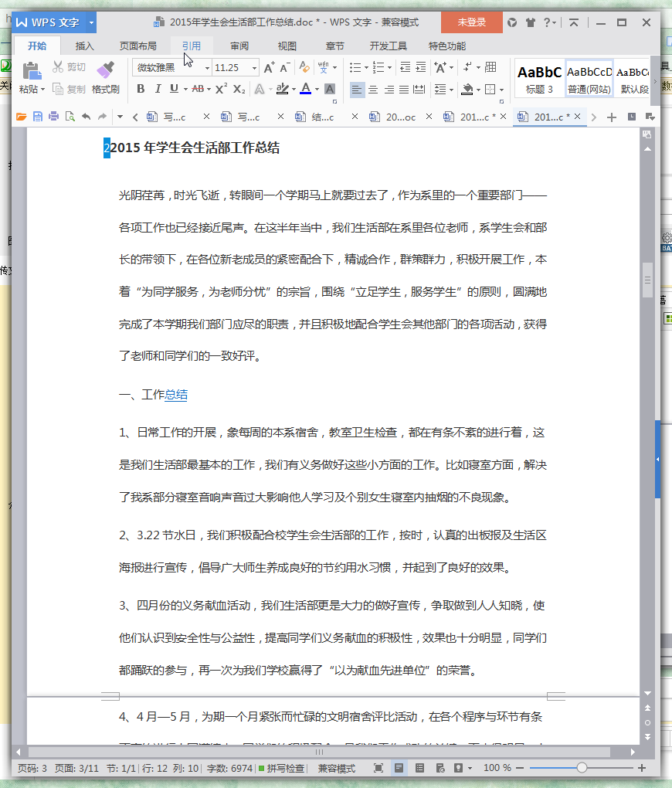
Task: Click the line spacing icon
Action: (440, 90)
